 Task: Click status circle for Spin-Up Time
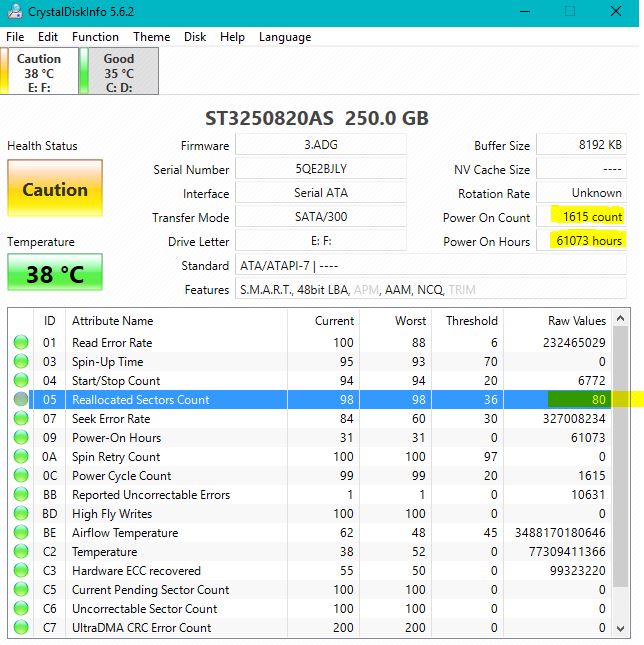point(21,361)
